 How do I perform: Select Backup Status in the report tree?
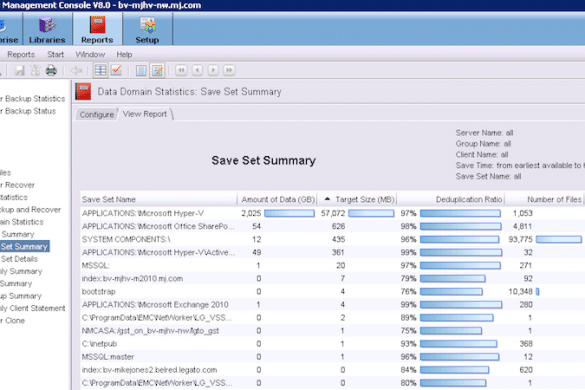(x=28, y=111)
